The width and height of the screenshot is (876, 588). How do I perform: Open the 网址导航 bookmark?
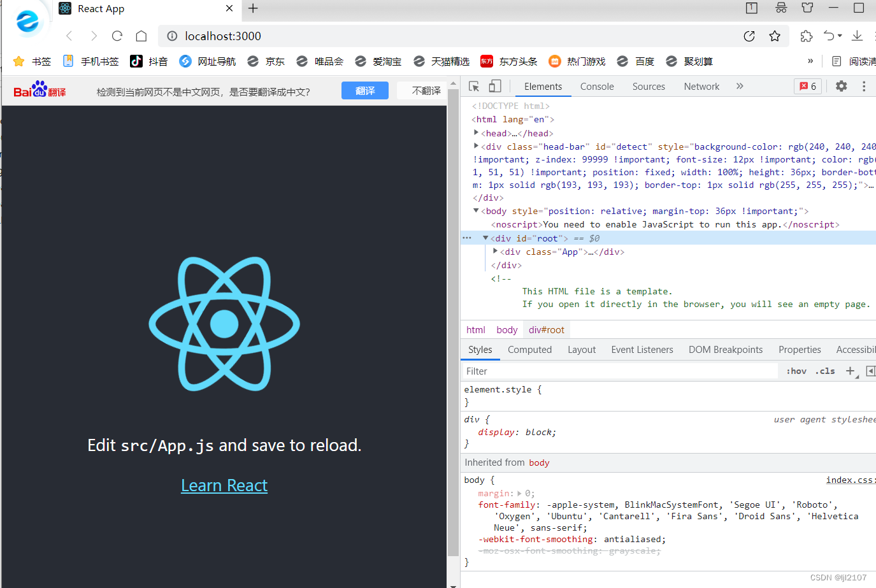[x=208, y=61]
